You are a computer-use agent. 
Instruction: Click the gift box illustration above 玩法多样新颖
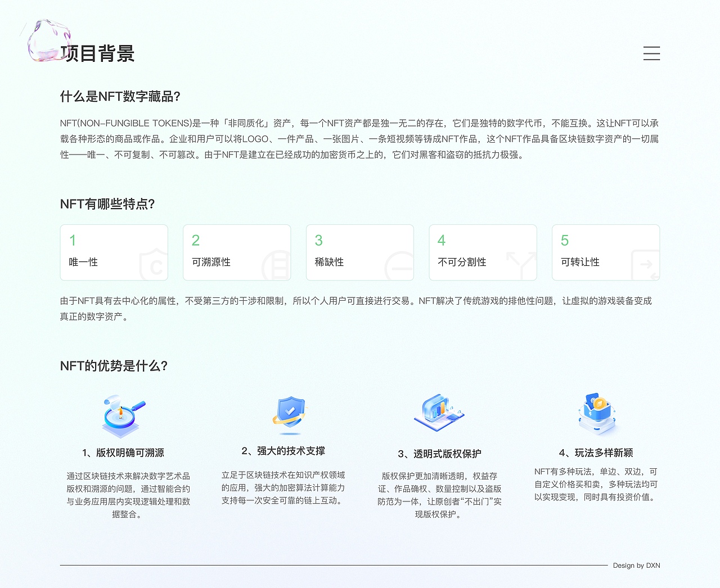(596, 412)
